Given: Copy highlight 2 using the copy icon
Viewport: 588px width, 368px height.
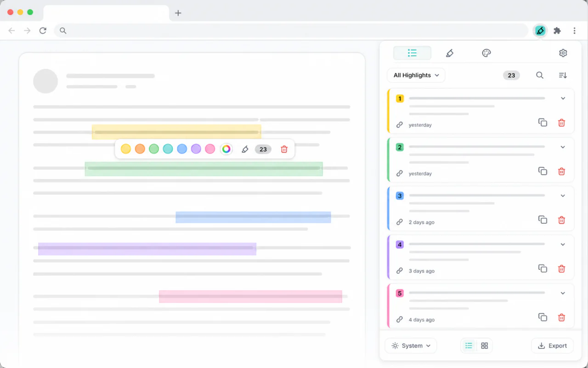Looking at the screenshot, I should pyautogui.click(x=543, y=171).
